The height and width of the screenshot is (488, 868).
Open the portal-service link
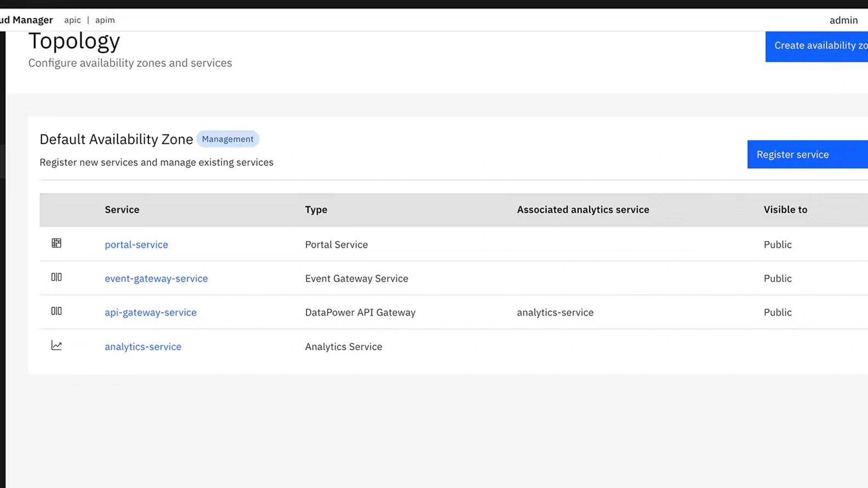tap(136, 245)
